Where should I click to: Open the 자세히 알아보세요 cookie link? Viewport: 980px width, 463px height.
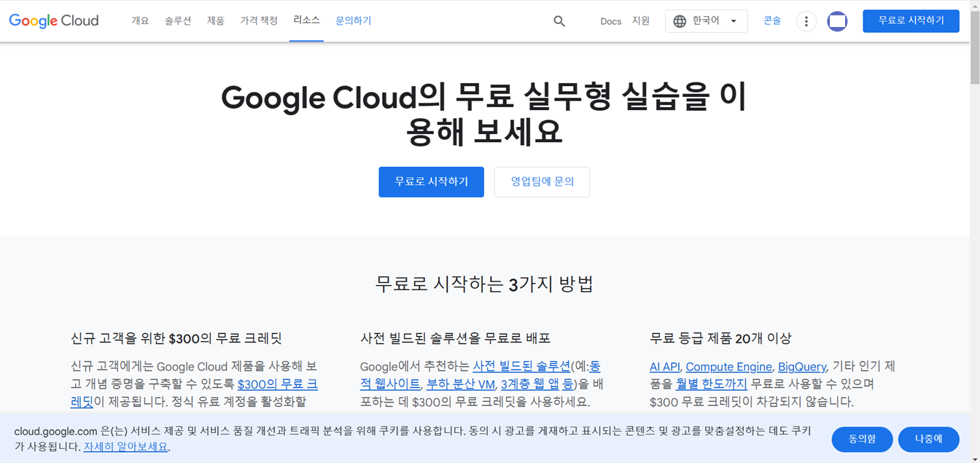(x=125, y=446)
